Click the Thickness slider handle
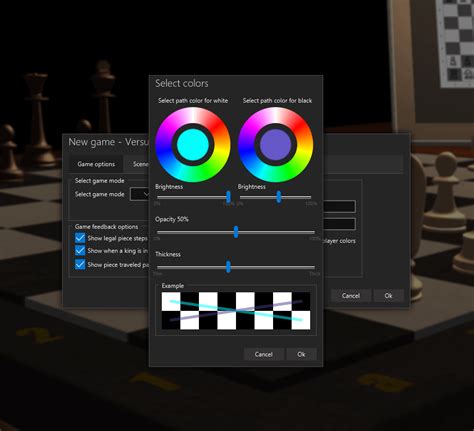This screenshot has width=474, height=431. [x=228, y=267]
